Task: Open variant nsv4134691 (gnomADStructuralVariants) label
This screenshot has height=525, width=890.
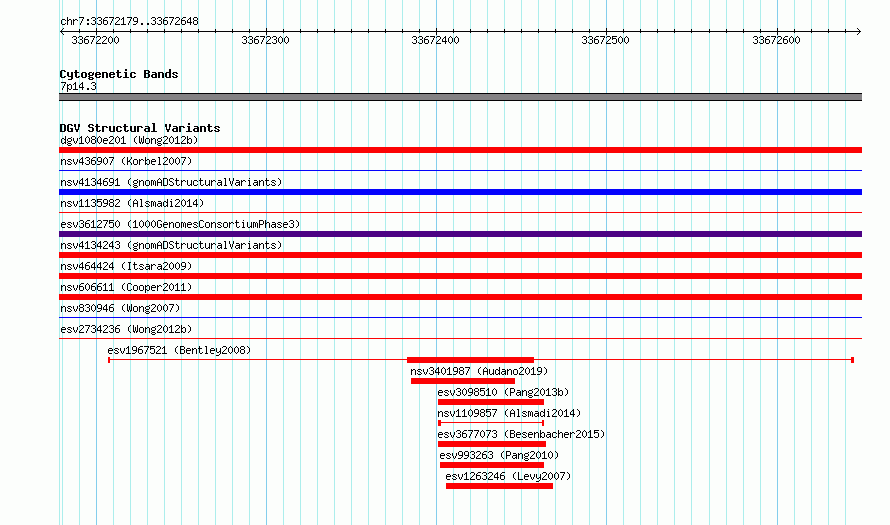Action: [171, 182]
